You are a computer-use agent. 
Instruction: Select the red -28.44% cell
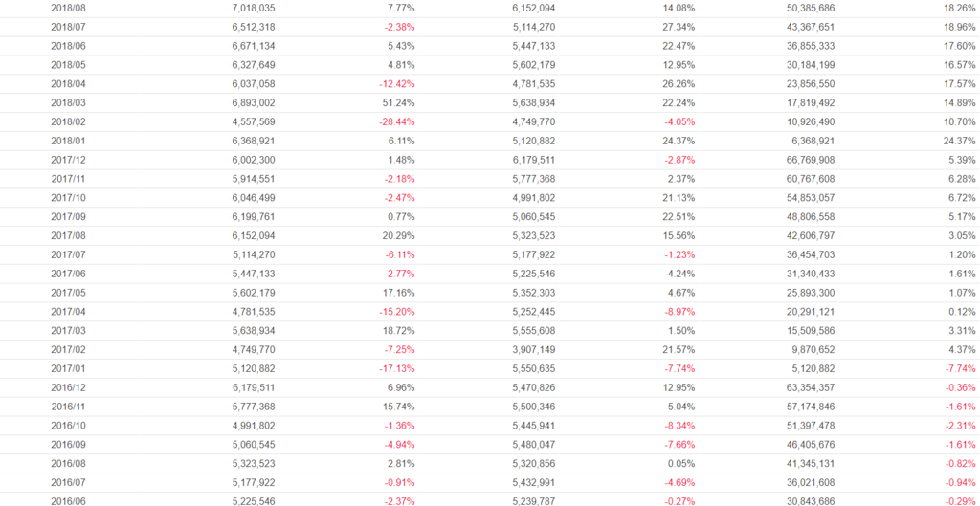tap(395, 121)
